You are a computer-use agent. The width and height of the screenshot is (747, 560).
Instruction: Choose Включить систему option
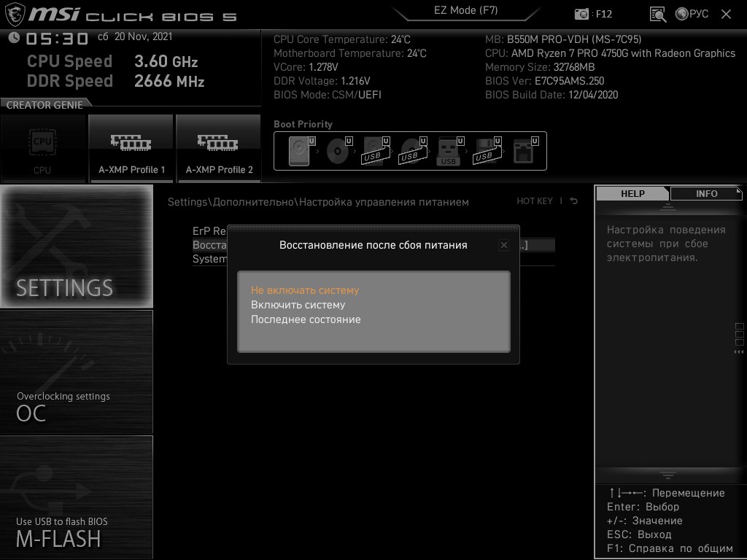[298, 305]
